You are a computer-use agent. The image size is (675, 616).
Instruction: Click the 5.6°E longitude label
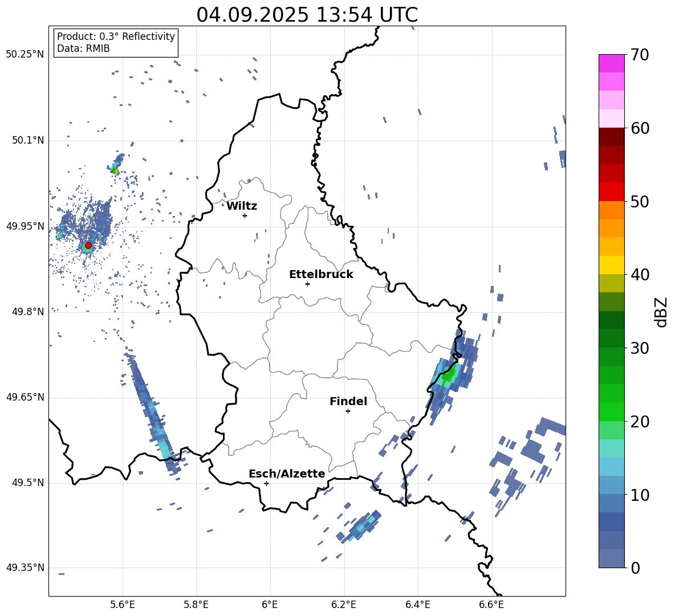coord(123,605)
